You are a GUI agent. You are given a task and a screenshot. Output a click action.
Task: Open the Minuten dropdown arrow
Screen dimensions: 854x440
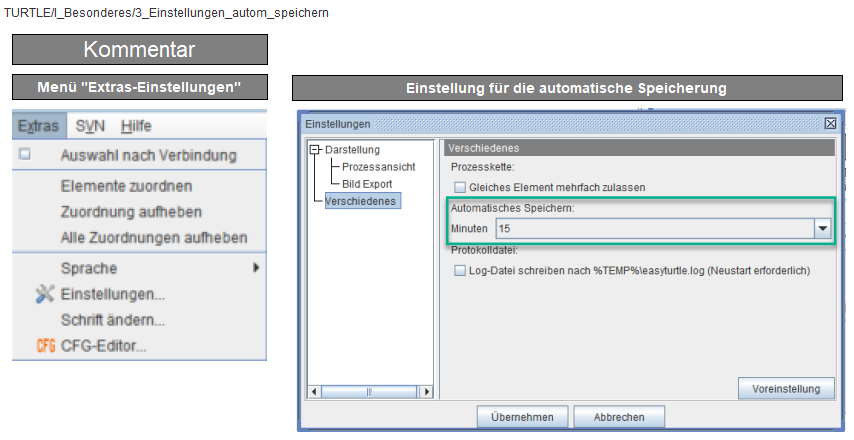[823, 229]
